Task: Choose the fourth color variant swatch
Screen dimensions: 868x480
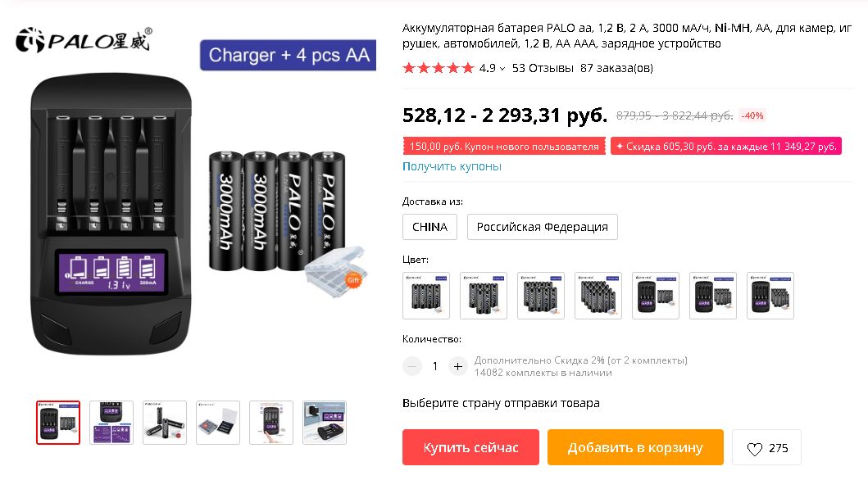Action: pyautogui.click(x=598, y=296)
